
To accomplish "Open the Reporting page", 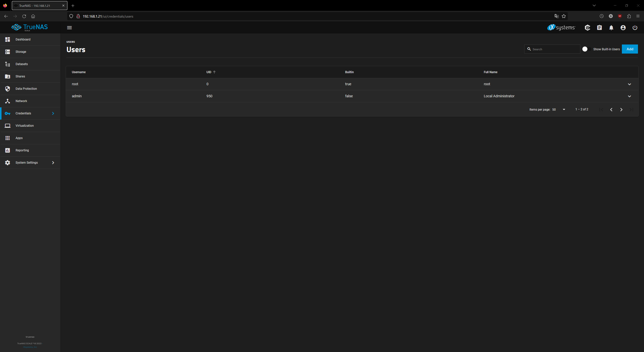I will [x=22, y=150].
